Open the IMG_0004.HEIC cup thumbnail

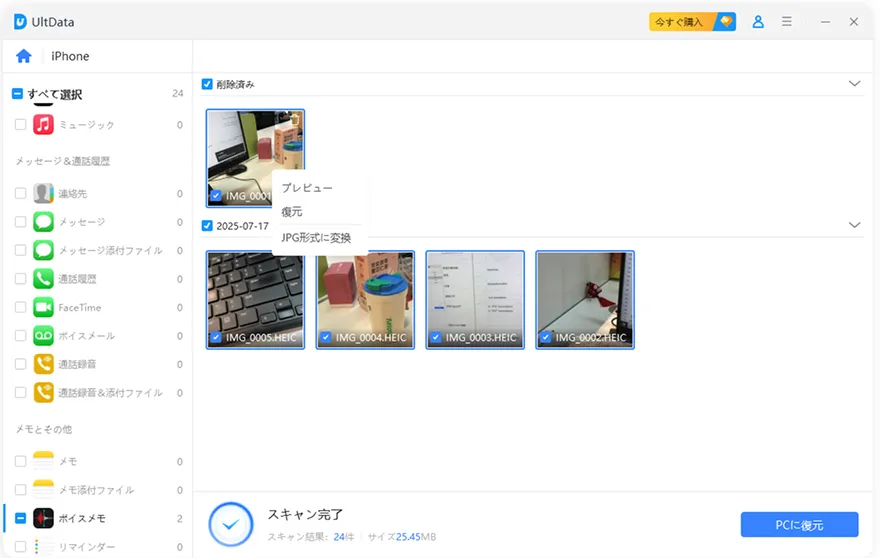point(365,300)
